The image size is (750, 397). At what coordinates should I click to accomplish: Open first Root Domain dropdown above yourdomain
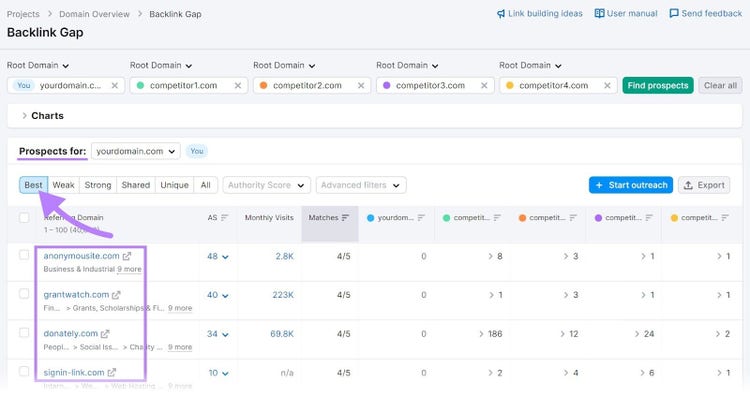click(38, 66)
